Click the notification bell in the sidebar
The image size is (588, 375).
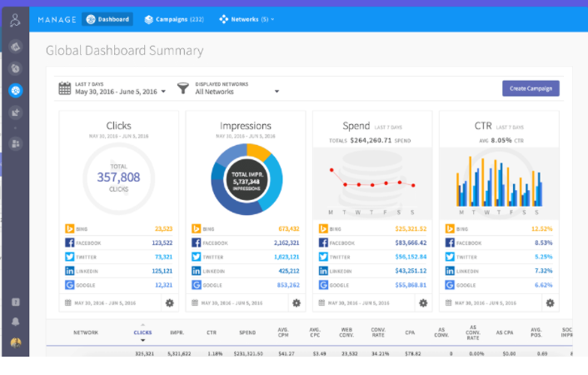tap(15, 322)
